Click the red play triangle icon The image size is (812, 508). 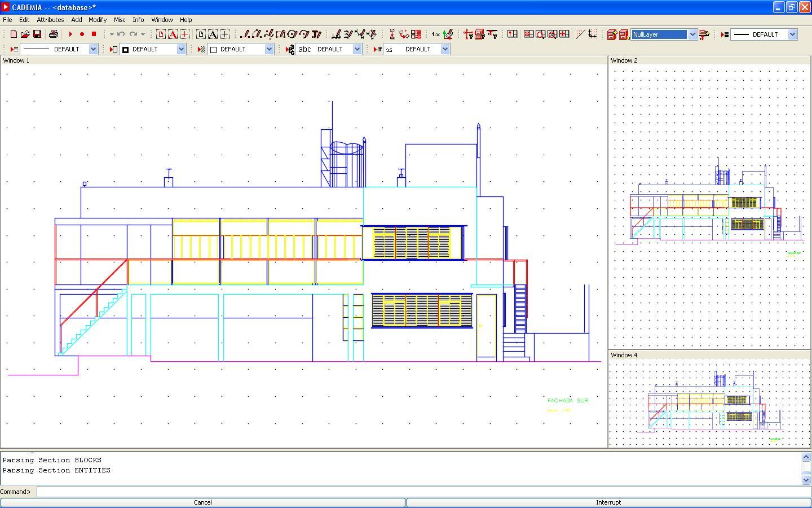tap(70, 34)
